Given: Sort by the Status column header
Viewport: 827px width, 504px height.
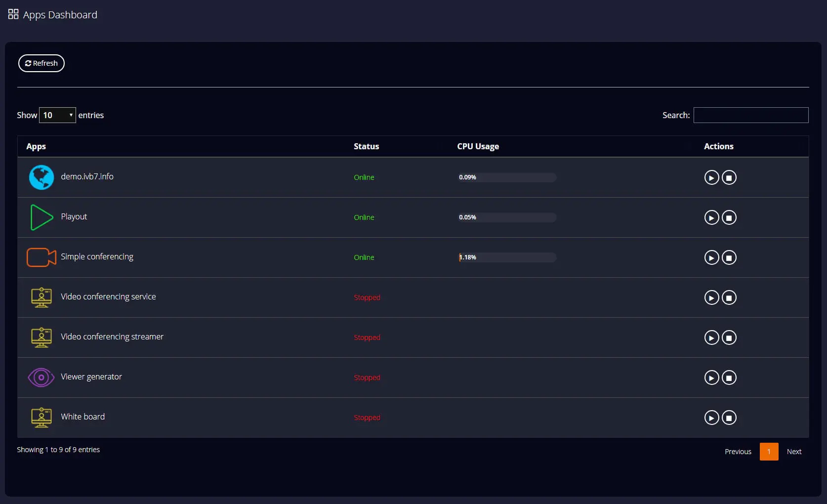Looking at the screenshot, I should pyautogui.click(x=366, y=146).
